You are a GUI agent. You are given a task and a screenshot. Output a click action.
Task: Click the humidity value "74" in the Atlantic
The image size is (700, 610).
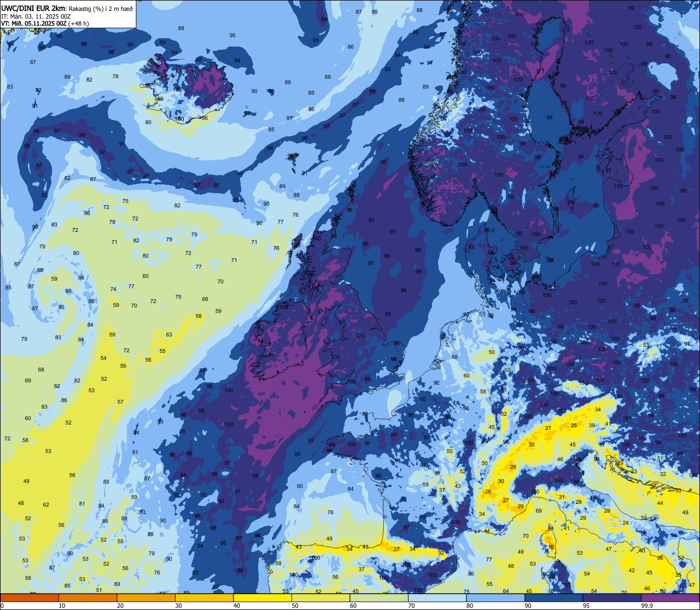(113, 289)
